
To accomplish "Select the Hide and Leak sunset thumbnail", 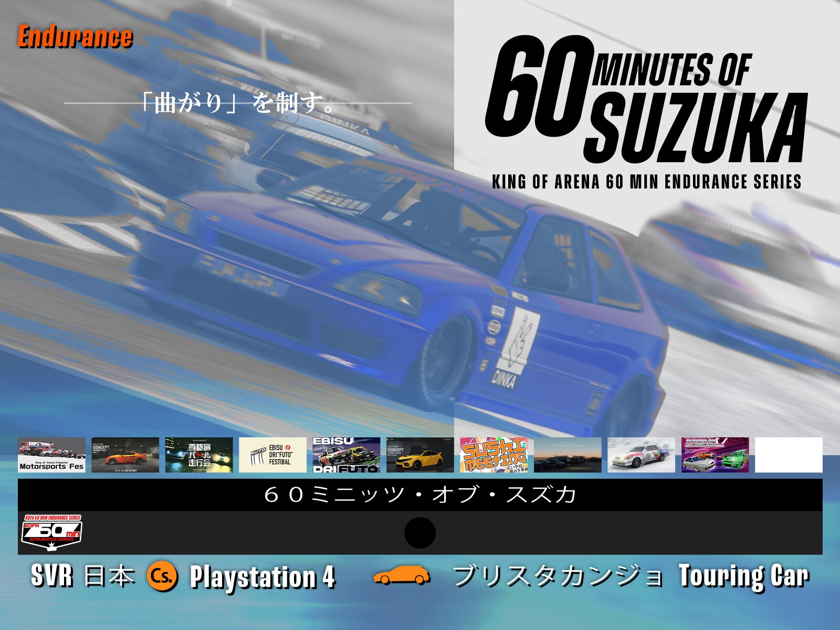I will coord(568,455).
